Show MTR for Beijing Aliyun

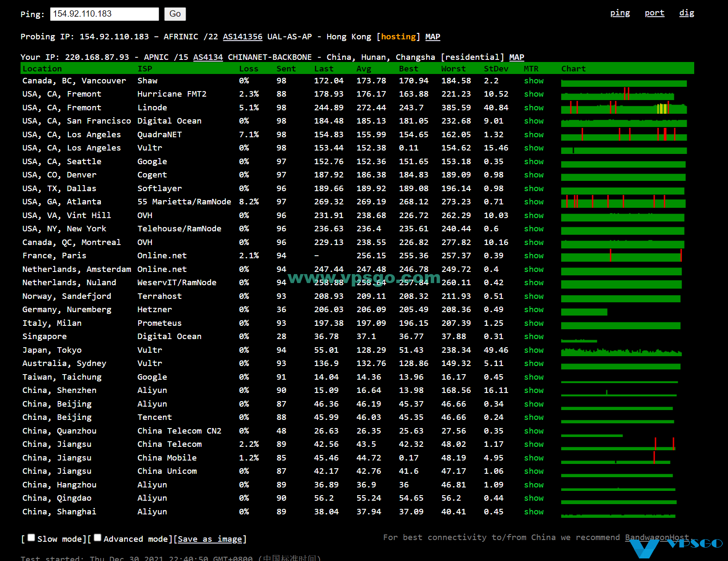click(534, 404)
